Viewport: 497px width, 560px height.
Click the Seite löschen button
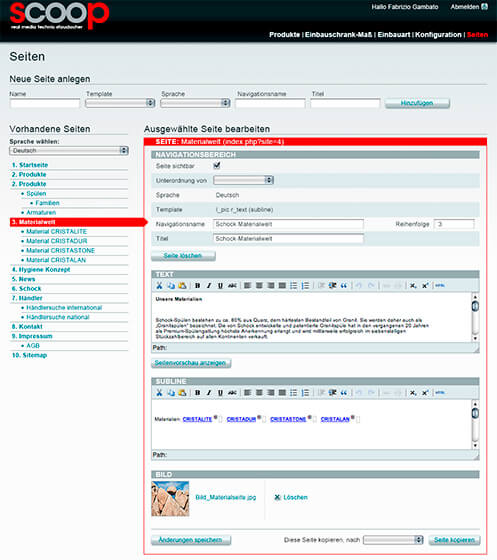(183, 256)
